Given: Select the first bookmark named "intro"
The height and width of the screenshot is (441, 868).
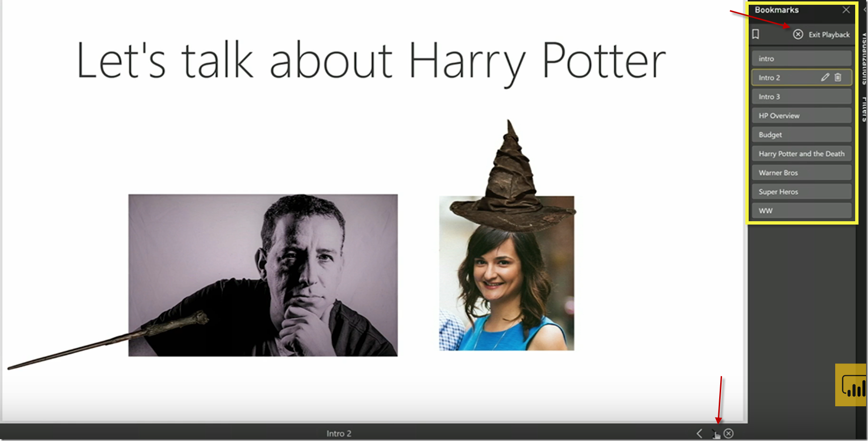Looking at the screenshot, I should (801, 59).
